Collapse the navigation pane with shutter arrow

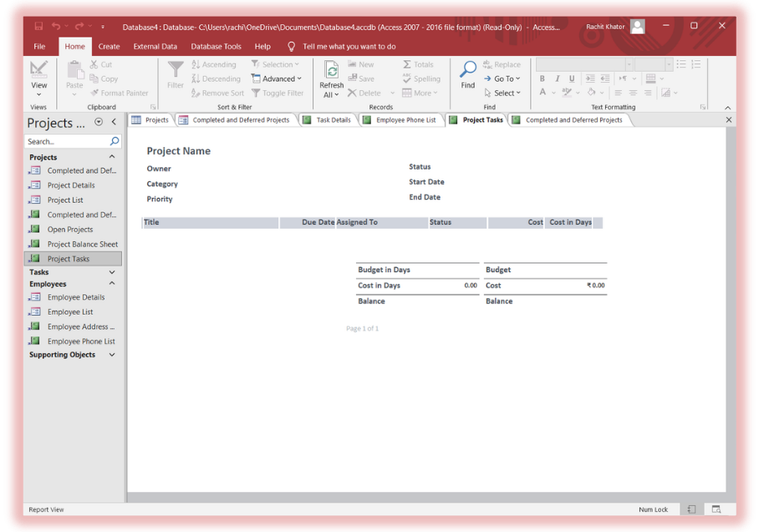[x=115, y=122]
